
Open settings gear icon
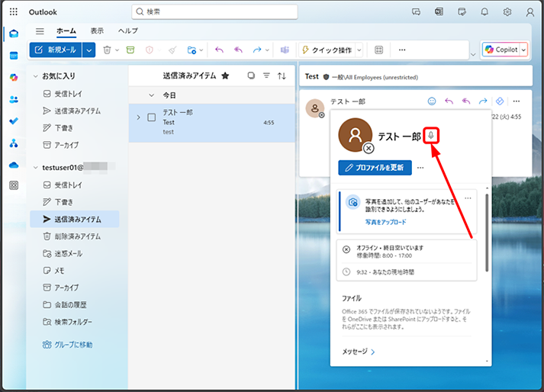tap(507, 12)
